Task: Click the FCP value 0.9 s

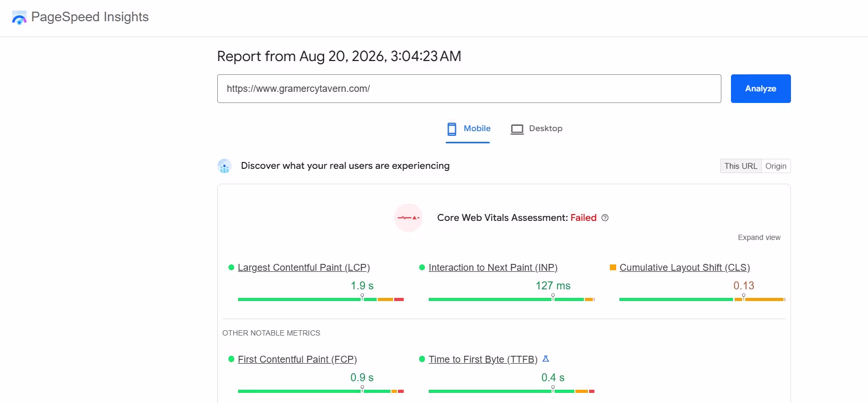Action: click(362, 378)
